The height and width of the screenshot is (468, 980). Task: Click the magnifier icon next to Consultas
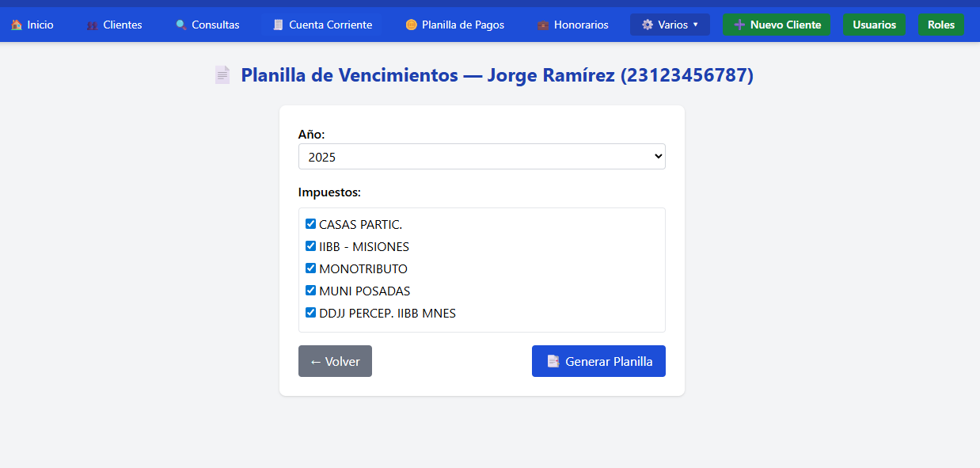[180, 25]
